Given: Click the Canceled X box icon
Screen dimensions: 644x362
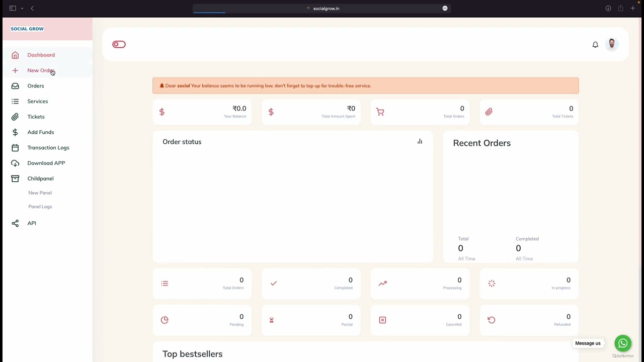Looking at the screenshot, I should (382, 320).
